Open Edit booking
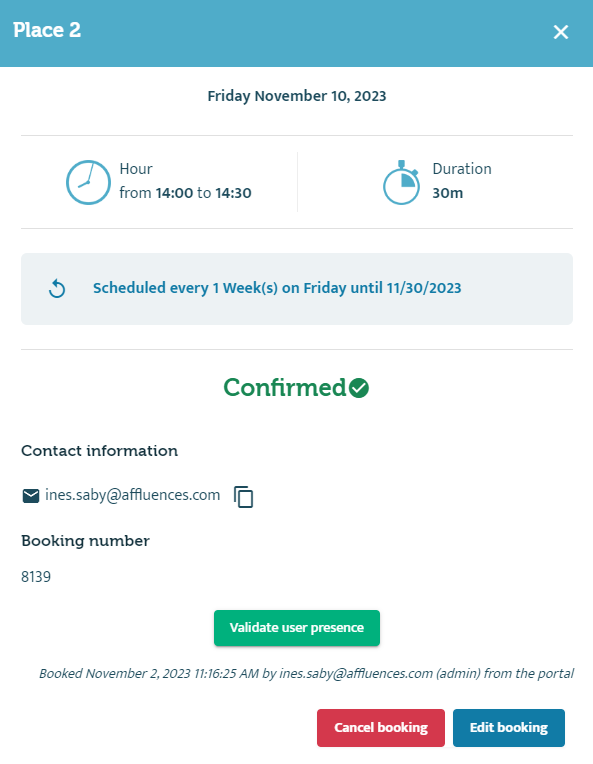Image resolution: width=593 pixels, height=764 pixels. point(509,727)
